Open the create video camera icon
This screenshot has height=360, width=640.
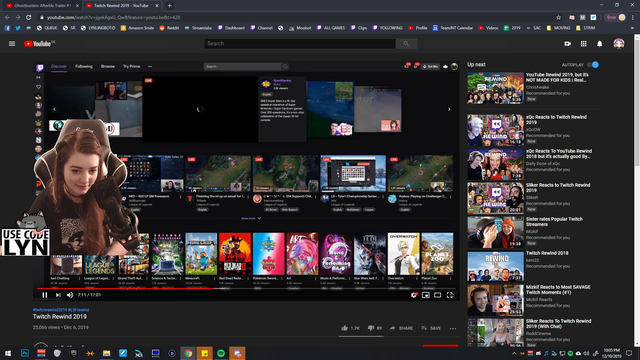point(568,44)
